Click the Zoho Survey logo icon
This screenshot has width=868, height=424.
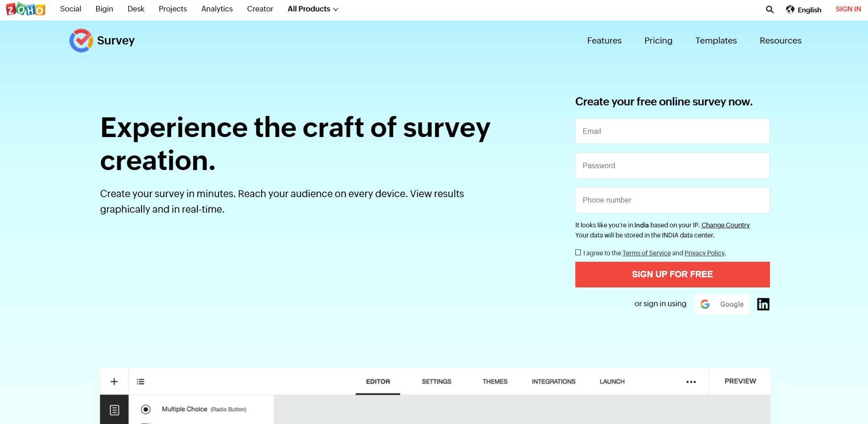[81, 41]
